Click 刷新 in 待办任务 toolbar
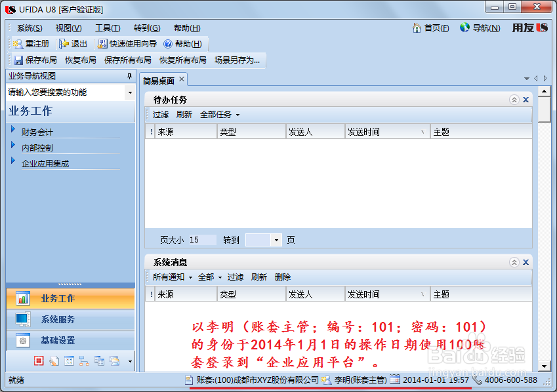 click(184, 115)
